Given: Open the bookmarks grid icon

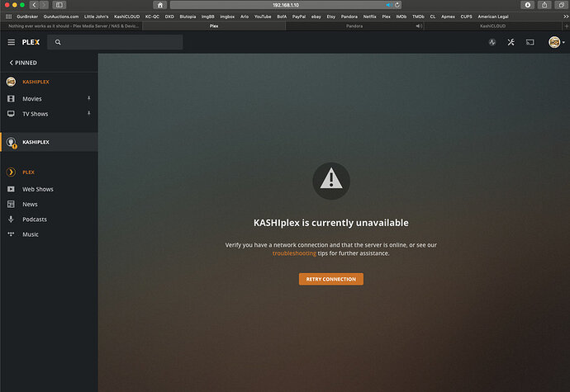Looking at the screenshot, I should point(9,17).
